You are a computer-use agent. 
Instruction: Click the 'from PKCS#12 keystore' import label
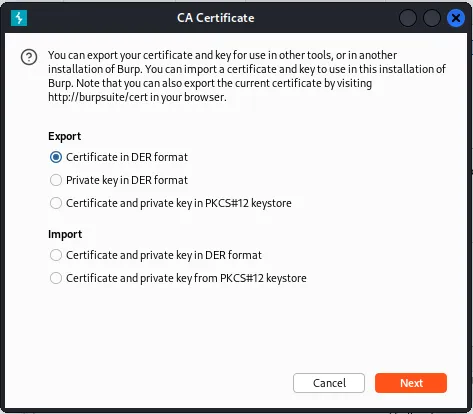186,278
